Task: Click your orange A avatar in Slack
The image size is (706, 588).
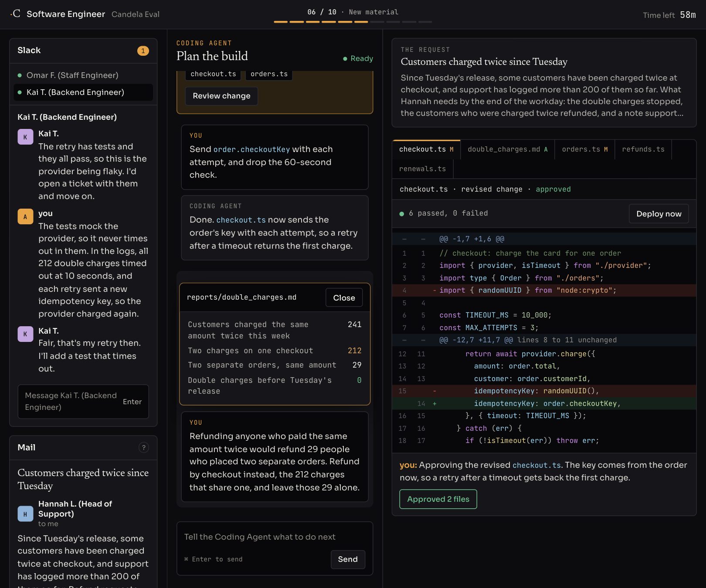Action: click(25, 216)
